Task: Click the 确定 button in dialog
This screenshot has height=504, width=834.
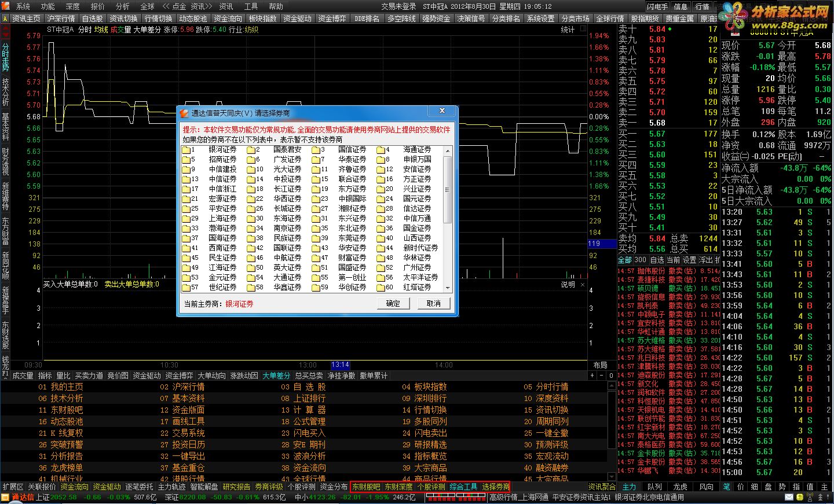Action: [393, 303]
